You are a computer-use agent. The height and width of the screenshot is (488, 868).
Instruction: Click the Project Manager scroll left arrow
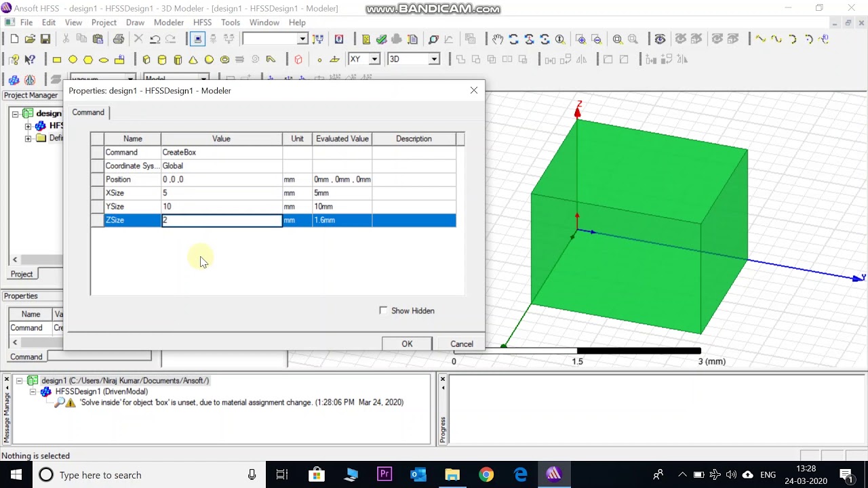point(15,260)
